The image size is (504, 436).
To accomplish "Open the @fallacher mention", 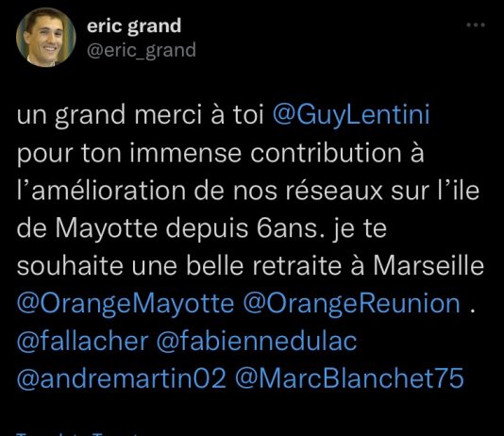I will click(83, 341).
